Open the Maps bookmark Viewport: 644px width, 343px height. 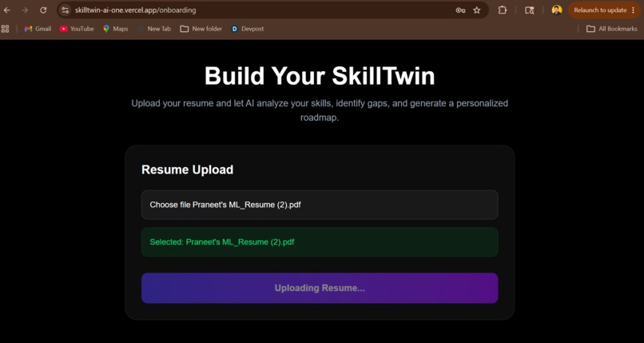coord(115,29)
